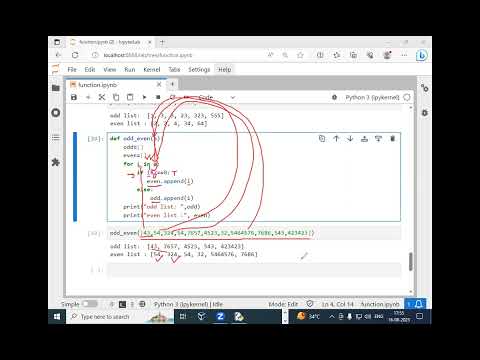Click the empty code cell at the bottom
Screen dimensions: 480x360
[254, 270]
